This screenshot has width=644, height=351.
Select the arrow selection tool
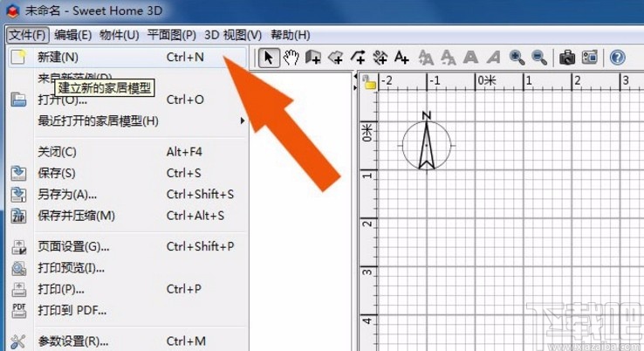pyautogui.click(x=269, y=58)
